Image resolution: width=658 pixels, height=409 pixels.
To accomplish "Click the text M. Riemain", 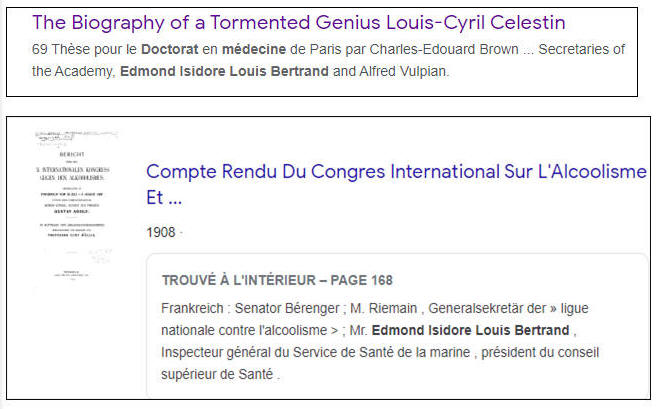I will point(375,308).
